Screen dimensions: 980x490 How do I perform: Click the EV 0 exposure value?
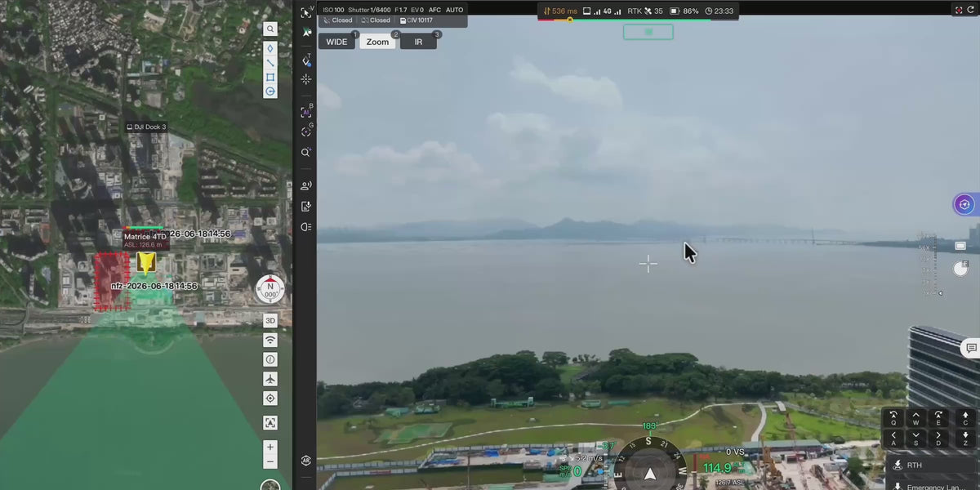coord(416,10)
